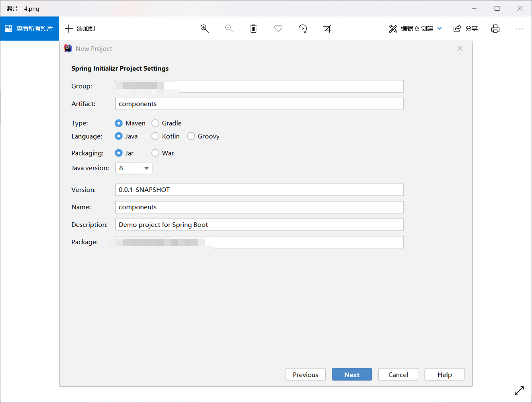Open the three-dots more options menu
Viewport: 532px width, 403px height.
pos(520,29)
